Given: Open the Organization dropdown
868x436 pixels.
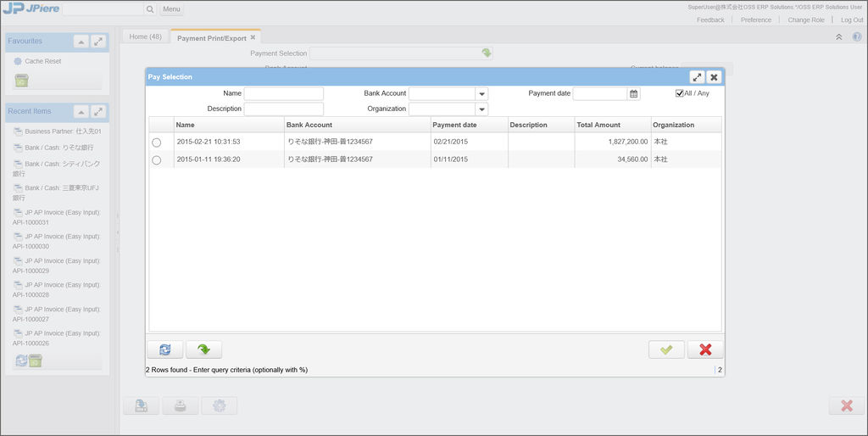Looking at the screenshot, I should [x=481, y=109].
